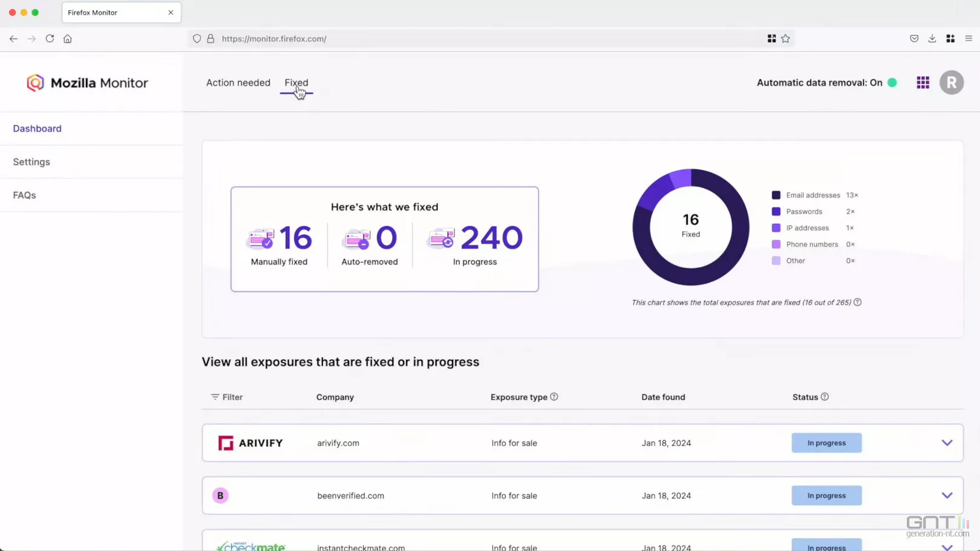Reload the page with the refresh icon
Viewport: 980px width, 551px height.
pos(50,39)
